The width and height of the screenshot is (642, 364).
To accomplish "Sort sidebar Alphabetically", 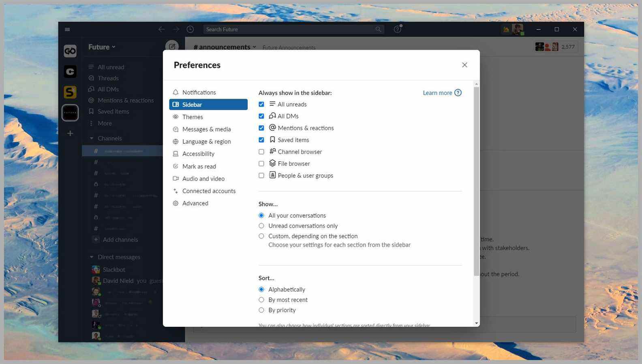I will click(x=261, y=289).
